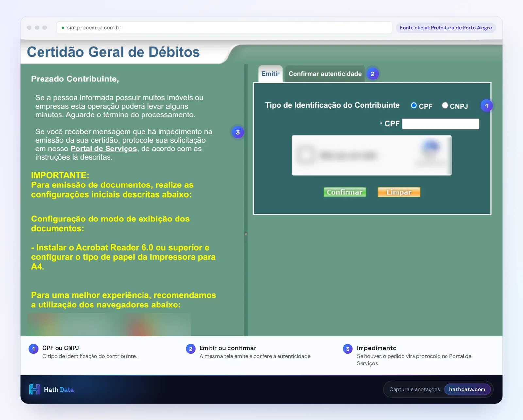Click the 'Impedimento' caption heading

click(377, 348)
